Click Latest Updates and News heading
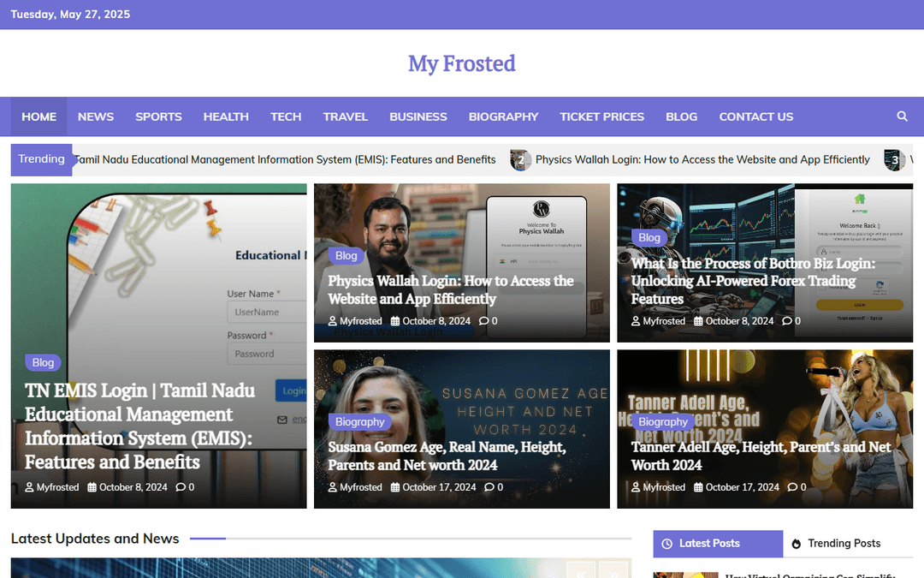The width and height of the screenshot is (924, 578). click(x=95, y=539)
